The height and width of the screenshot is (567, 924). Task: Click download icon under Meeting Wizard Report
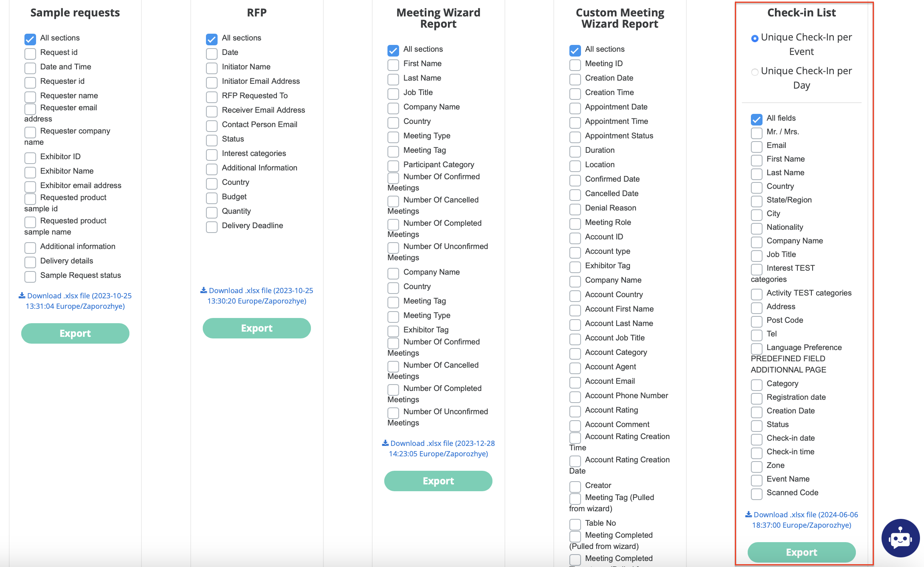pos(385,443)
